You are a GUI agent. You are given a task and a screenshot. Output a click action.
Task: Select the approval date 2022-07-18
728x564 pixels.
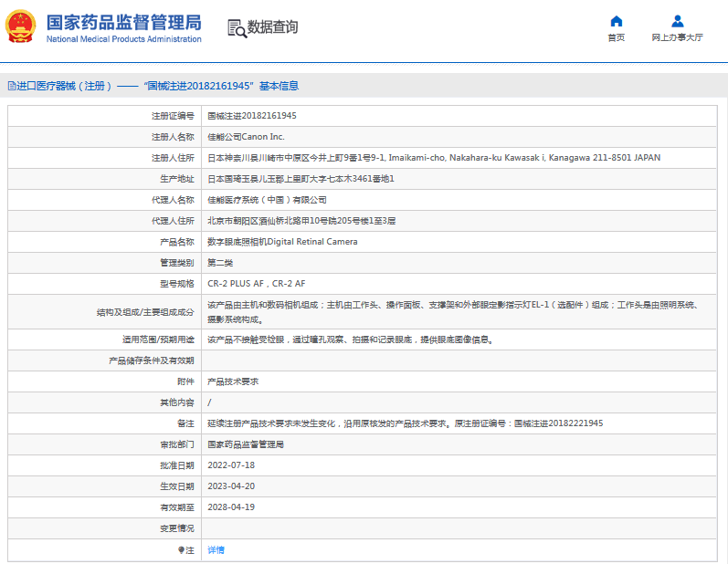(x=231, y=465)
